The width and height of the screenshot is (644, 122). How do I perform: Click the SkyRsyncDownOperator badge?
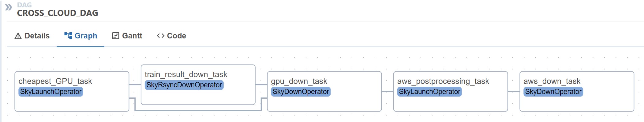pos(184,85)
